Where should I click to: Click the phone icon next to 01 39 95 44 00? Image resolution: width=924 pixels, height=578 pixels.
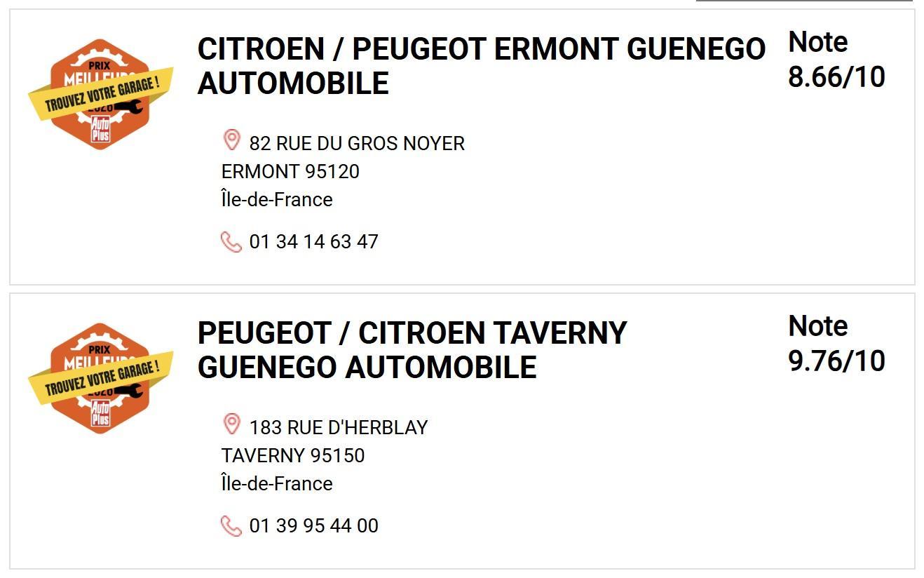click(x=231, y=526)
